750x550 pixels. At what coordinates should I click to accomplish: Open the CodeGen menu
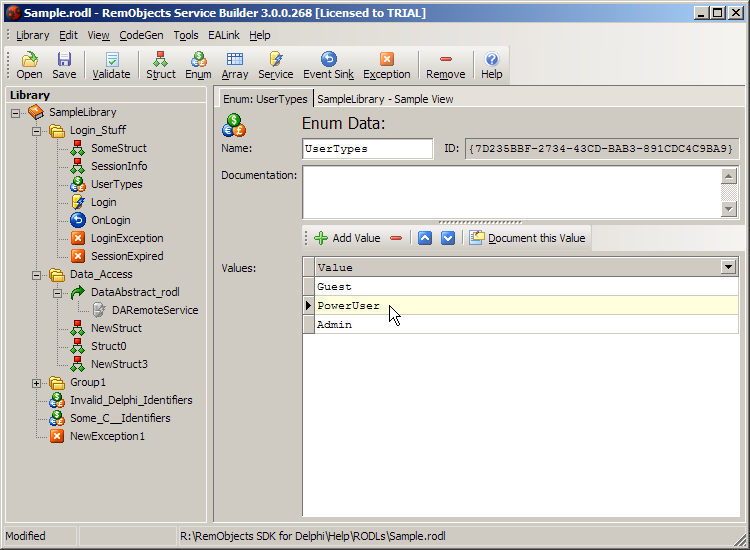141,35
